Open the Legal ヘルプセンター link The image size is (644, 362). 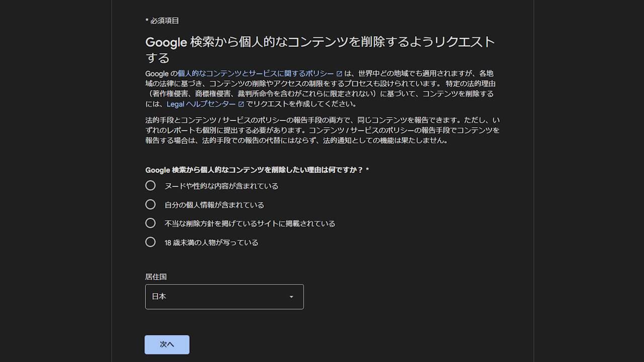[x=202, y=104]
